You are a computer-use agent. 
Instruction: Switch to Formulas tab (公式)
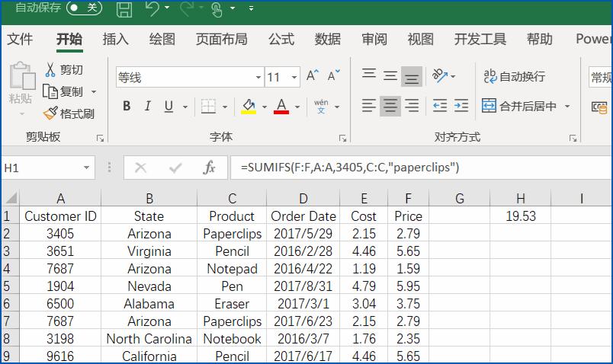click(281, 39)
